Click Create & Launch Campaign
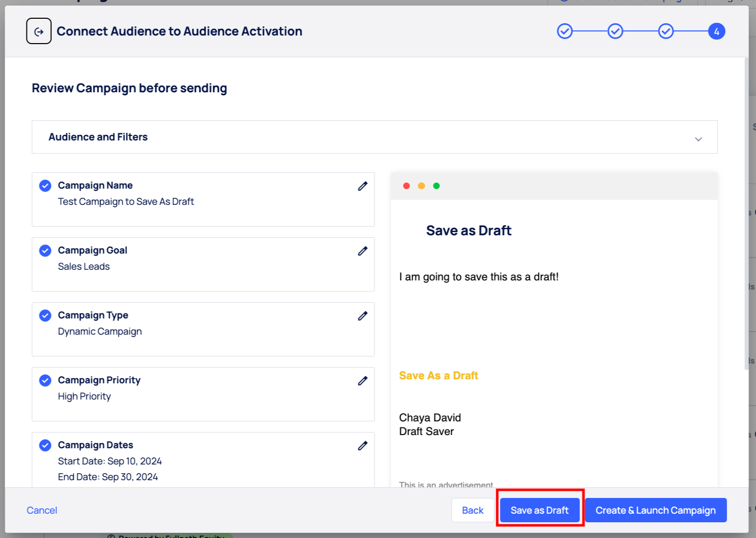This screenshot has height=538, width=756. click(x=656, y=510)
